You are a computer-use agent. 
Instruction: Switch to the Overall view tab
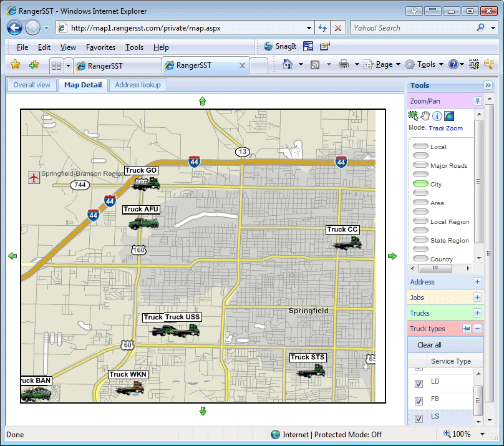coord(32,85)
